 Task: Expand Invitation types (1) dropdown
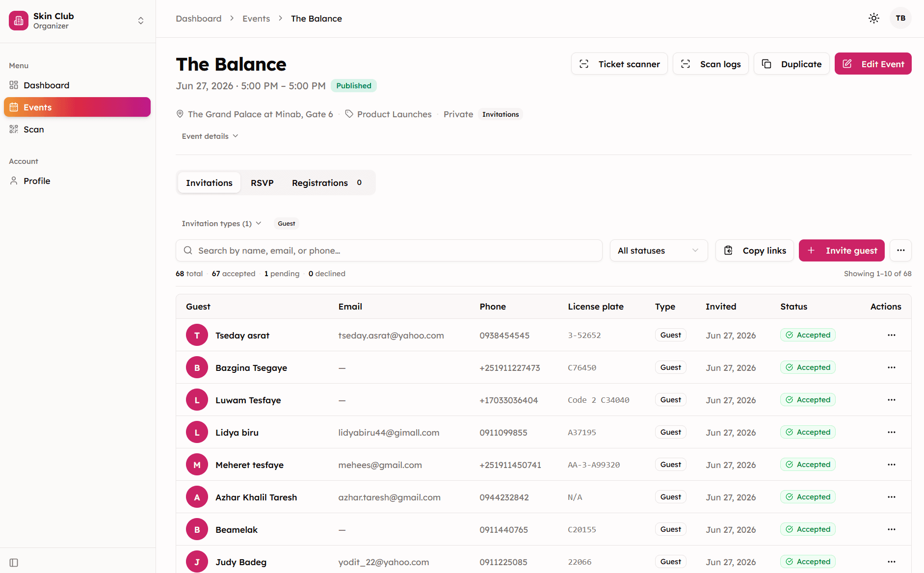click(222, 224)
